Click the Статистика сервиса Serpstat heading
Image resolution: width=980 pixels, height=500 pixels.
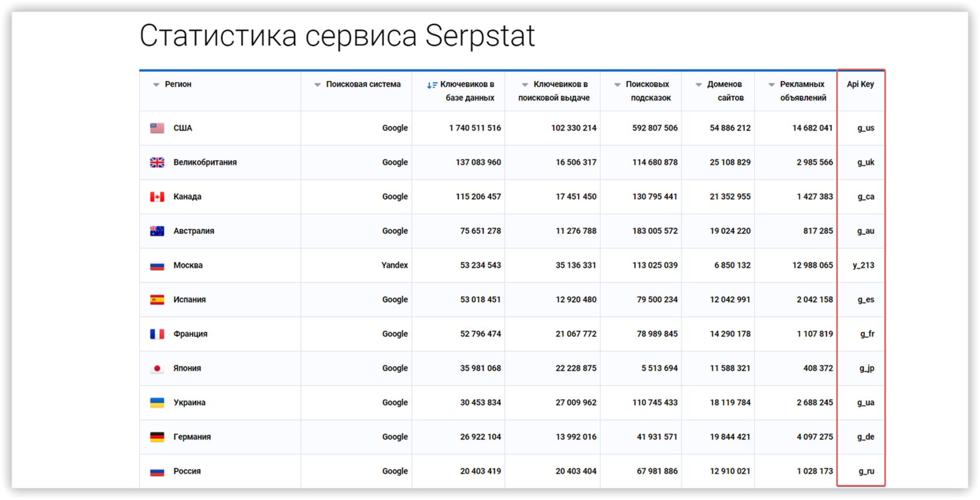337,36
